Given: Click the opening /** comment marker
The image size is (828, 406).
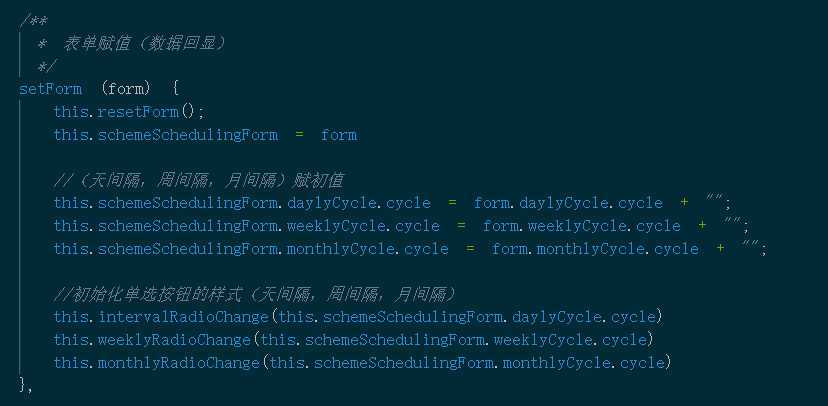Looking at the screenshot, I should click(x=31, y=20).
